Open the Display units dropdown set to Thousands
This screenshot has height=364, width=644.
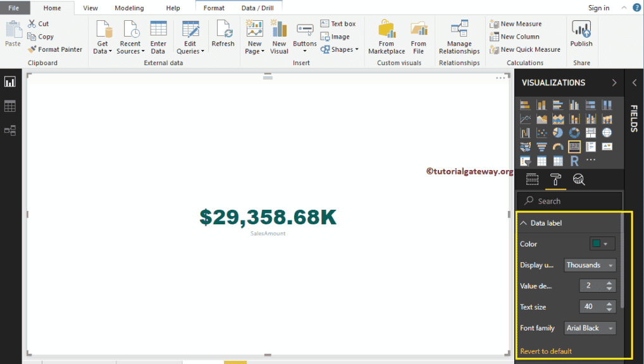(x=590, y=265)
